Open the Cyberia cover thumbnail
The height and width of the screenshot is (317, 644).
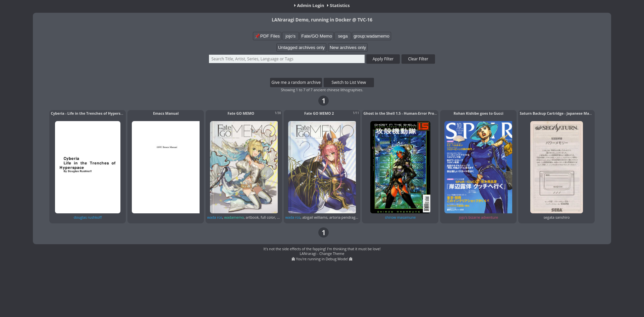[x=88, y=167]
